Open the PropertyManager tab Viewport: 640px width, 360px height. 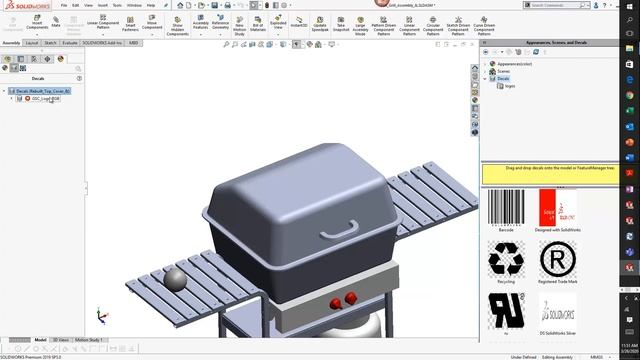coord(21,59)
